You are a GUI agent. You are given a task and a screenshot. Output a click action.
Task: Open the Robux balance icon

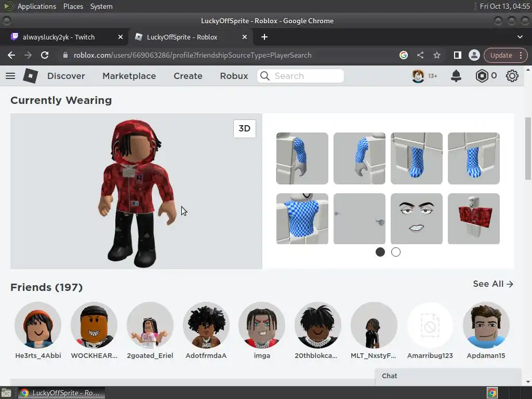[x=482, y=76]
